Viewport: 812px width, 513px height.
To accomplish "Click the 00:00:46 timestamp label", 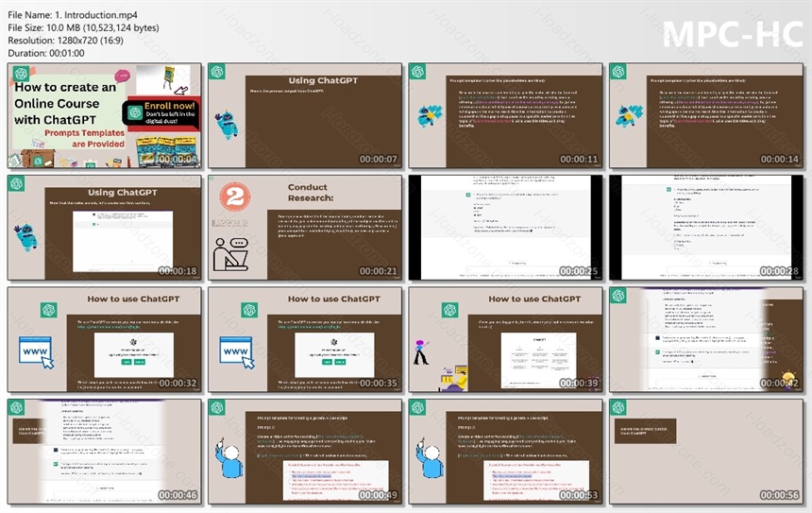I will click(178, 495).
